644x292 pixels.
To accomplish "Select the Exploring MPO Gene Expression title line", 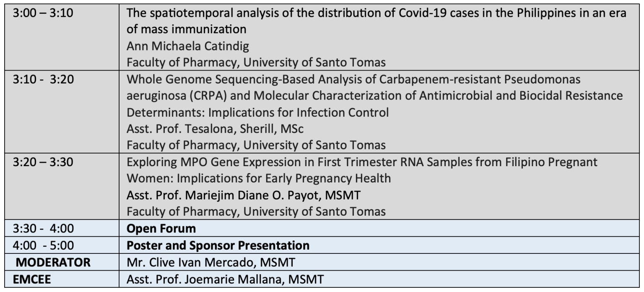I will (x=363, y=162).
